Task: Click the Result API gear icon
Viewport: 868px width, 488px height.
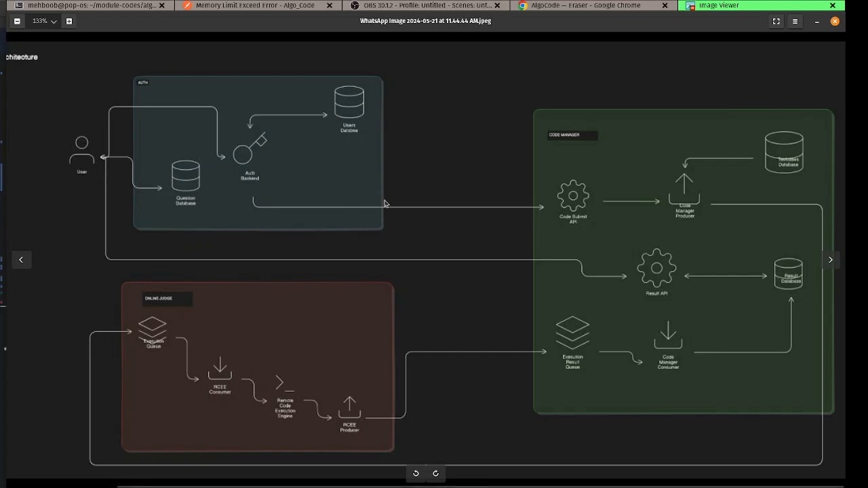Action: pyautogui.click(x=656, y=268)
